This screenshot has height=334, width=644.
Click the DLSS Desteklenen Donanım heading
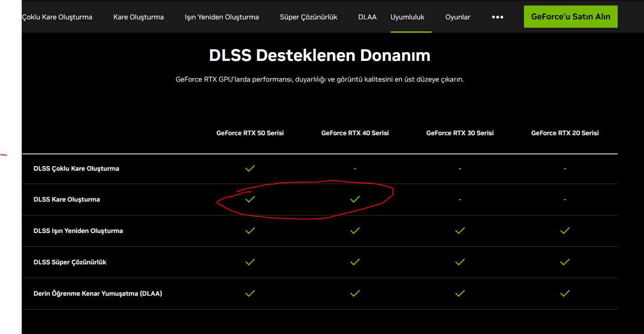(319, 55)
